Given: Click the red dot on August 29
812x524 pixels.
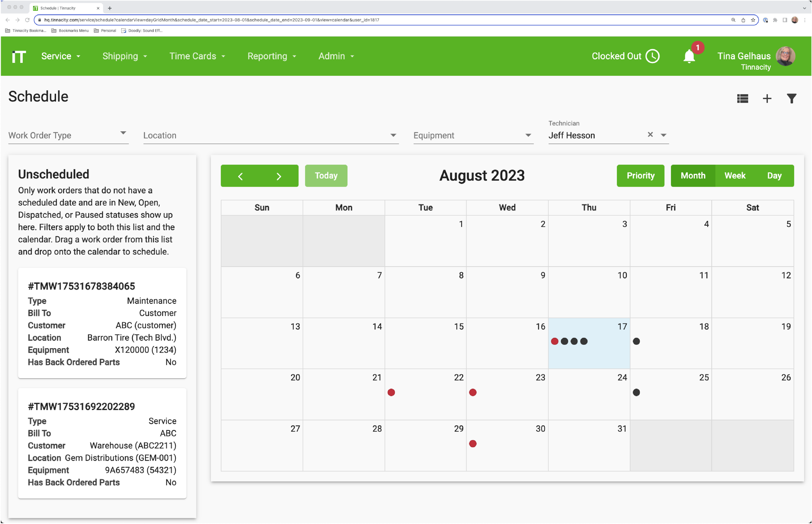Looking at the screenshot, I should pos(473,443).
